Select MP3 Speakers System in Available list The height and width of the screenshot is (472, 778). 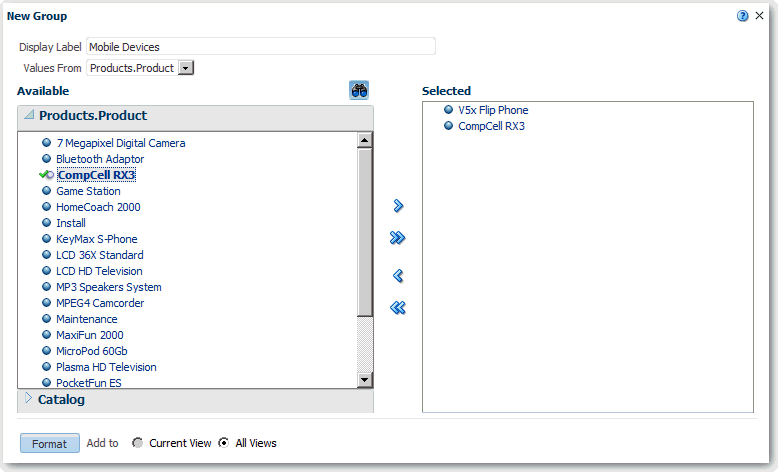109,287
